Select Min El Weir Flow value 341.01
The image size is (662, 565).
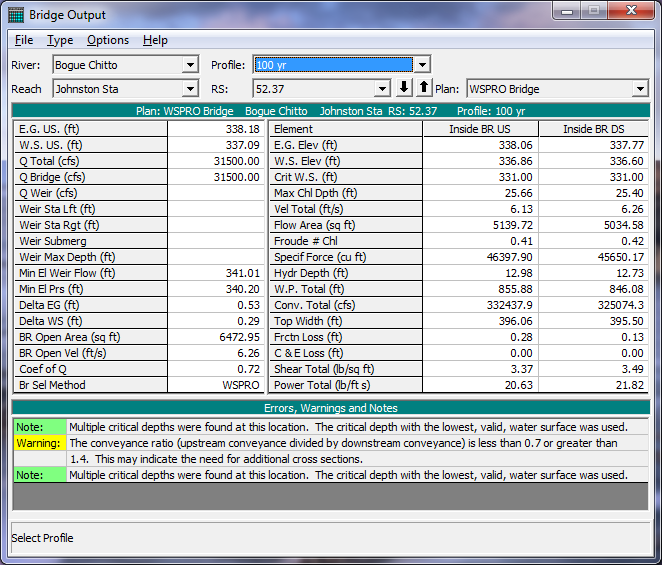216,273
